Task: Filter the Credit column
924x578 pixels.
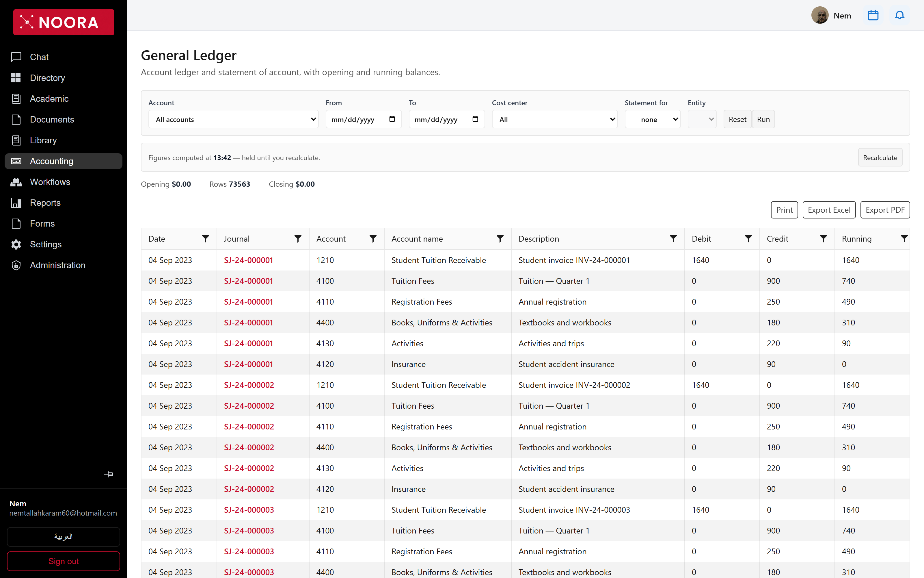Action: pyautogui.click(x=824, y=238)
